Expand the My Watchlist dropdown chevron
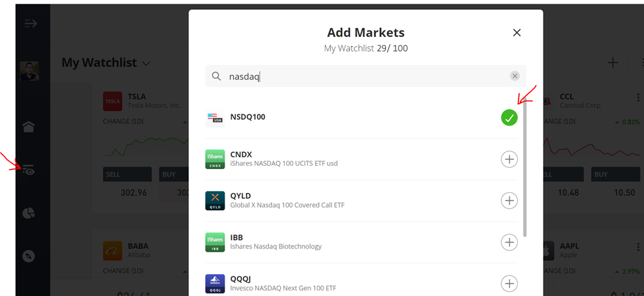644x296 pixels. coord(146,63)
